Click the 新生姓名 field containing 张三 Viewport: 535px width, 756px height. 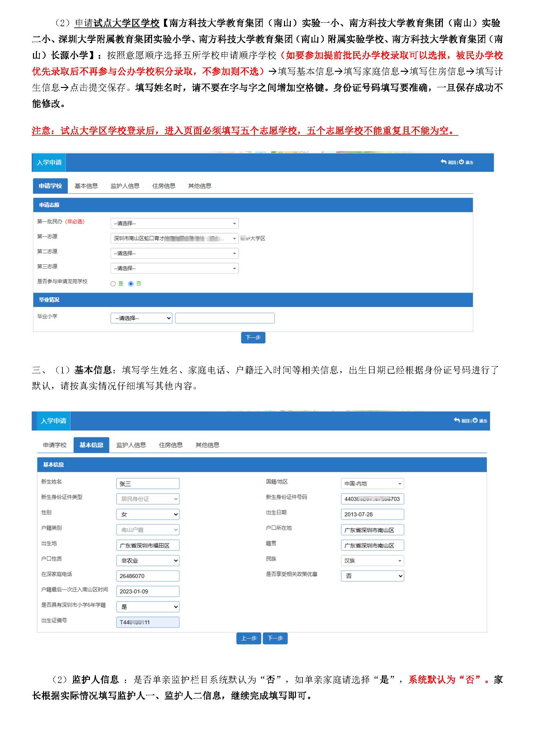(147, 483)
